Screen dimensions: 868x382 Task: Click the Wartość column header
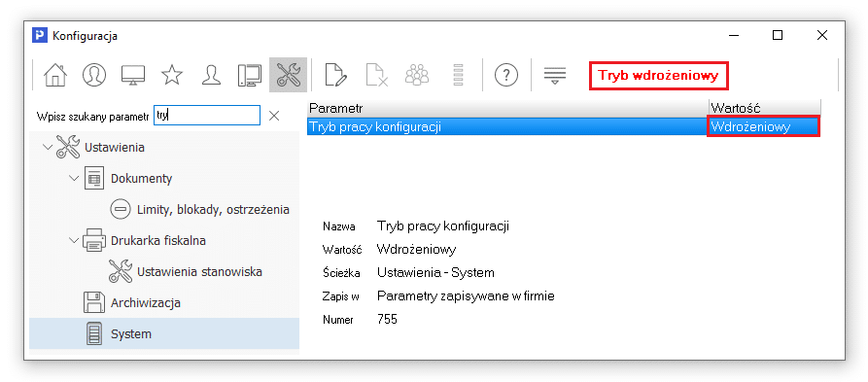[765, 108]
